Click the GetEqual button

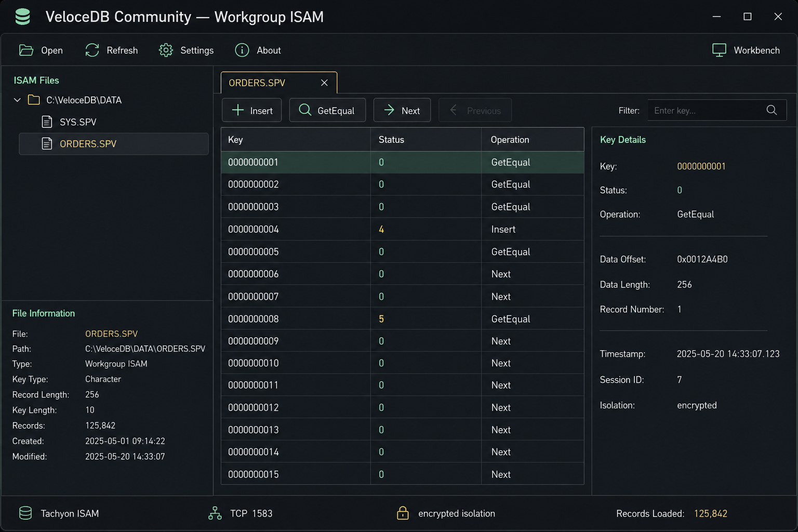pos(327,110)
